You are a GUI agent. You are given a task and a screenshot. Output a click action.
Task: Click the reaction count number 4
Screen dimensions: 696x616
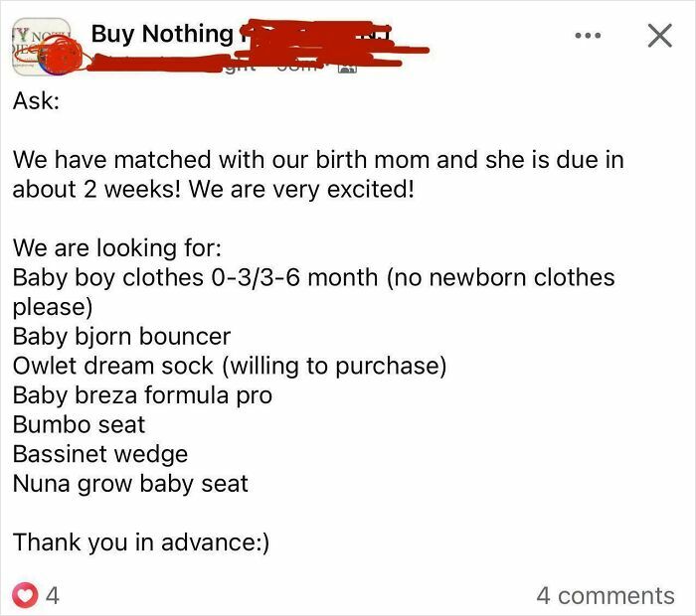tap(53, 595)
